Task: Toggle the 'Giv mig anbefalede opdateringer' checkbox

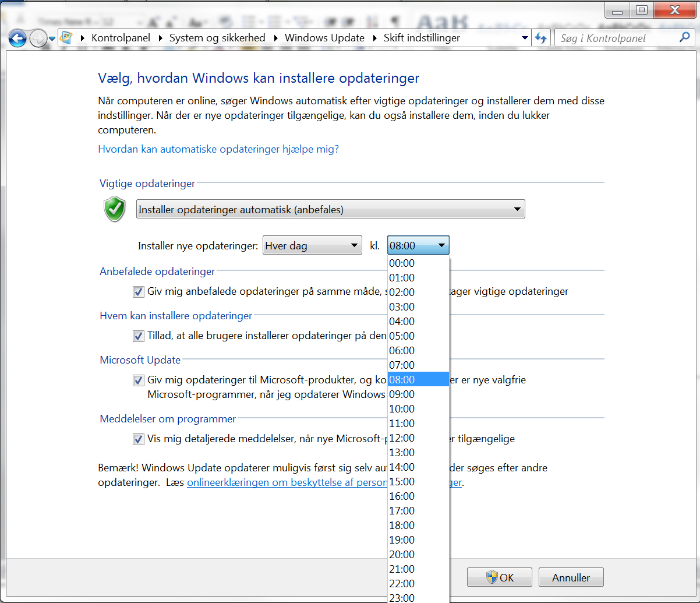Action: pos(139,291)
